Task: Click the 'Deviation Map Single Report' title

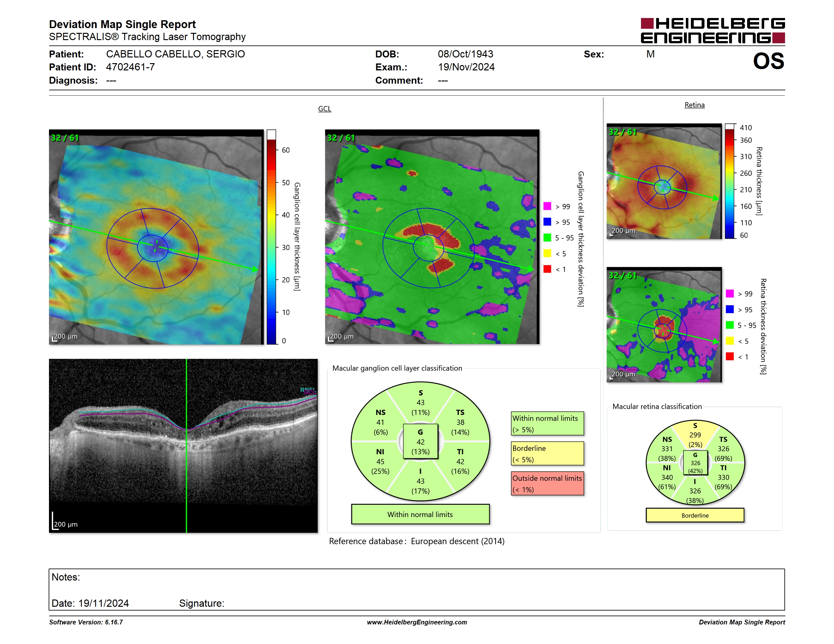Action: pyautogui.click(x=122, y=24)
